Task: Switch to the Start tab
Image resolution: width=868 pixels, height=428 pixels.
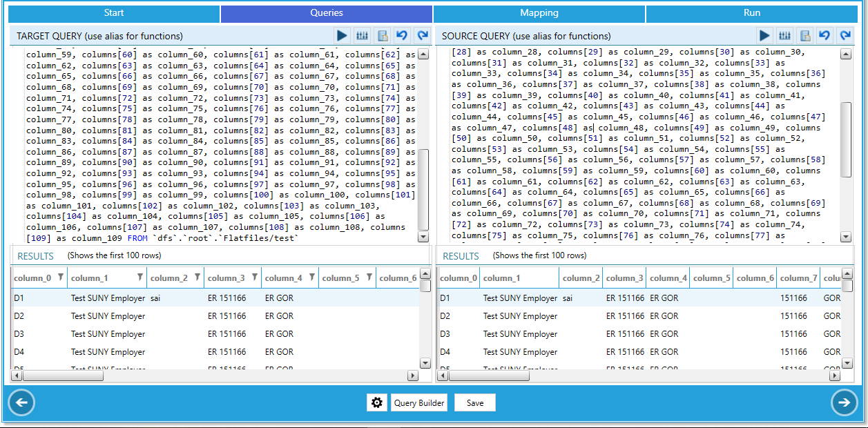Action: click(x=114, y=13)
